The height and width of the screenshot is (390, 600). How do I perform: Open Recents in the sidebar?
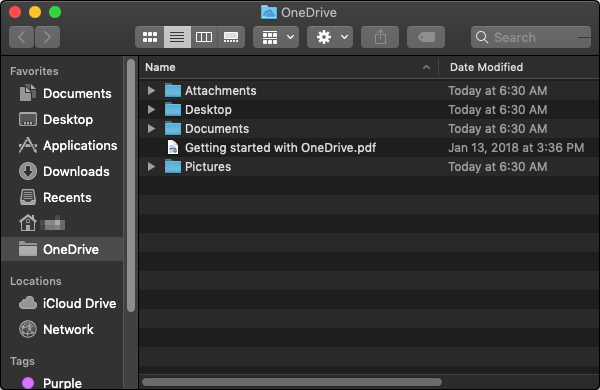coord(62,197)
